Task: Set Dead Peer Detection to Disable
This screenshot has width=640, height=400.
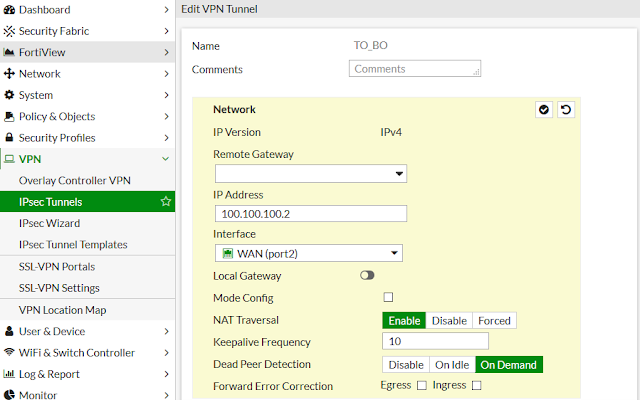Action: (406, 364)
